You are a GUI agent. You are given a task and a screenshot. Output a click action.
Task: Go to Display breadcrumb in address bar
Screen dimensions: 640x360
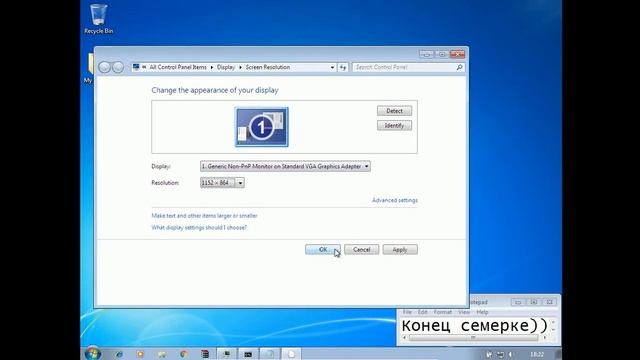click(226, 67)
